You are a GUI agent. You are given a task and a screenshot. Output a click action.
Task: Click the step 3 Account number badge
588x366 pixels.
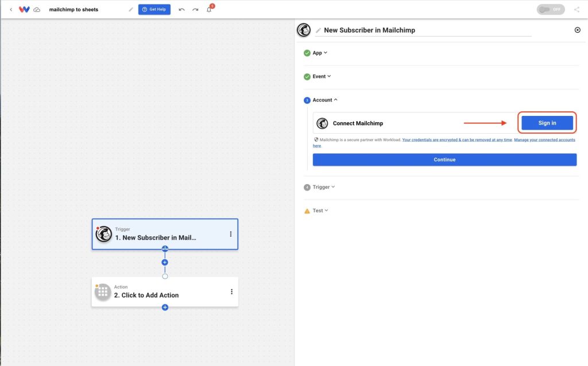click(307, 100)
